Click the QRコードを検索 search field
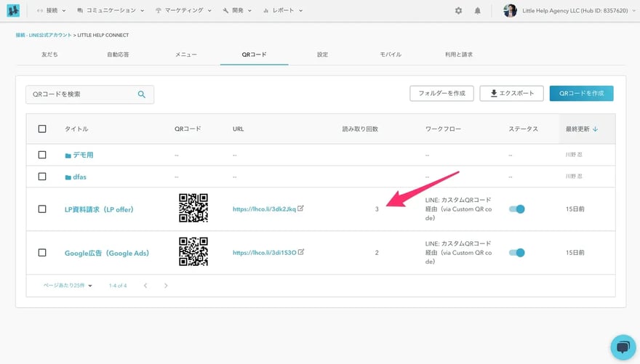The width and height of the screenshot is (640, 364). [80, 94]
